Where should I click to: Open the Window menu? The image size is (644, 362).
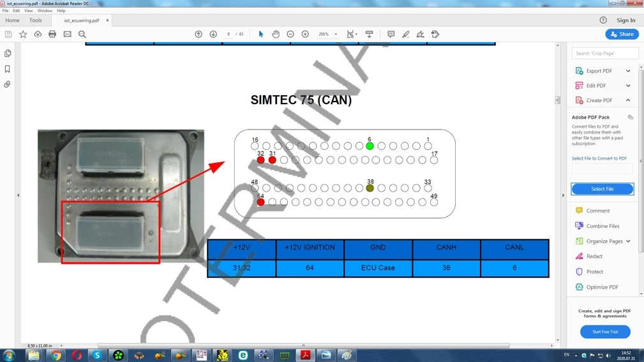(x=45, y=11)
